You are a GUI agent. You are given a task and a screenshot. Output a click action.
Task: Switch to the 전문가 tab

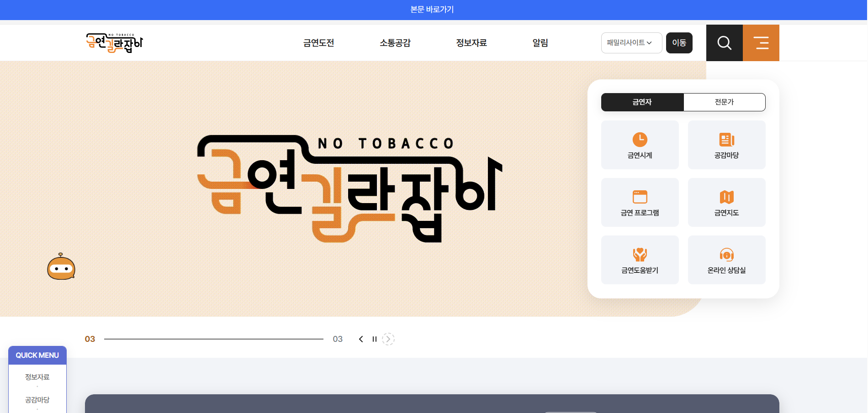point(725,102)
